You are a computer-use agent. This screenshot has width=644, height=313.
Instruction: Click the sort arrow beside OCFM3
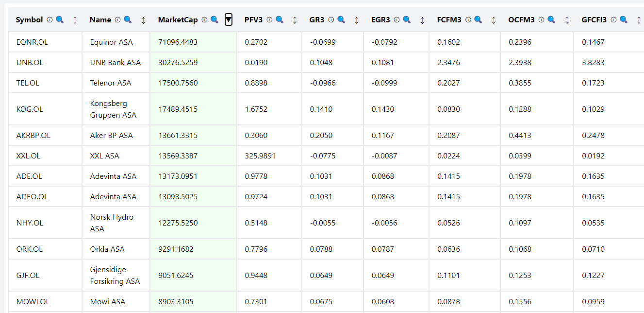pyautogui.click(x=567, y=20)
